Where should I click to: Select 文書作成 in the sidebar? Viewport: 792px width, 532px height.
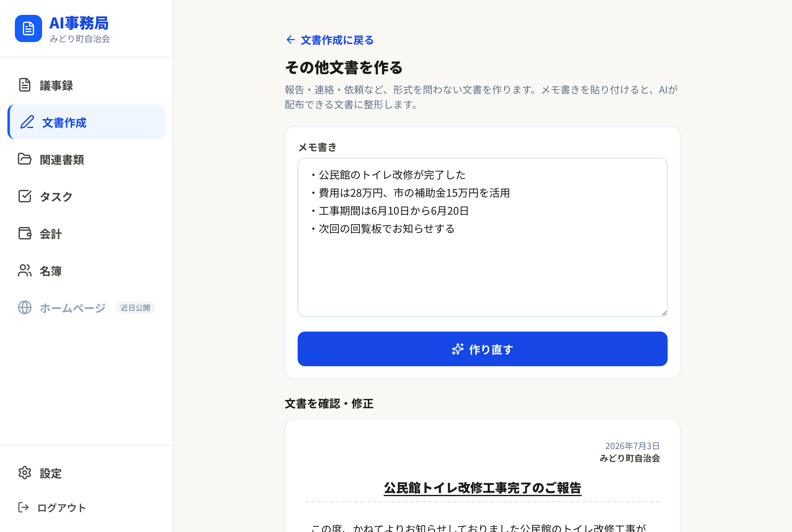(86, 122)
